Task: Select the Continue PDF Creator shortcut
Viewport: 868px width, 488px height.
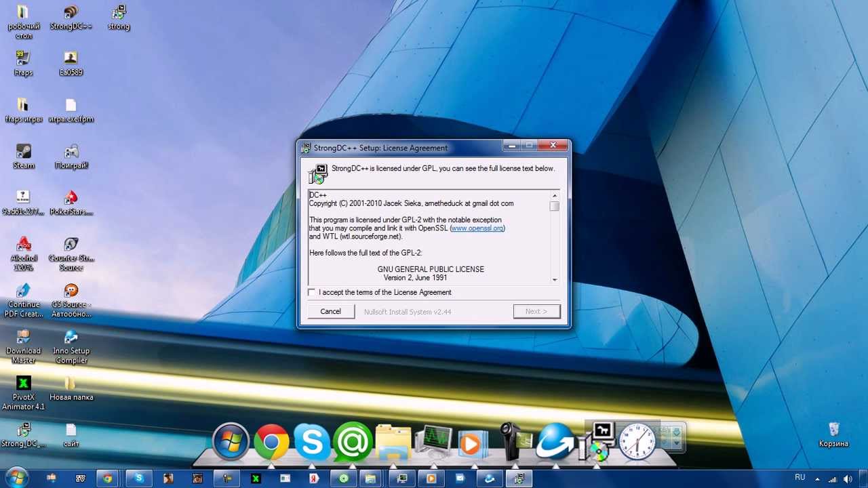Action: click(24, 300)
